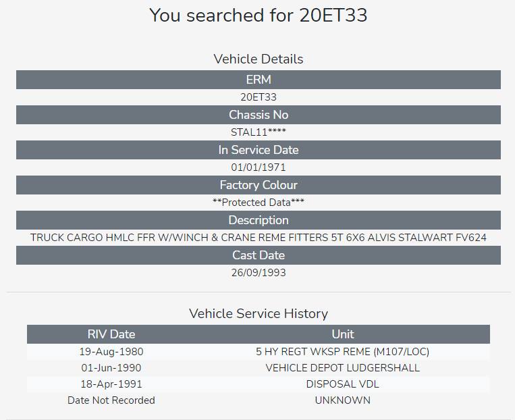Click the Protected Data text
515x420 pixels.
(x=258, y=203)
